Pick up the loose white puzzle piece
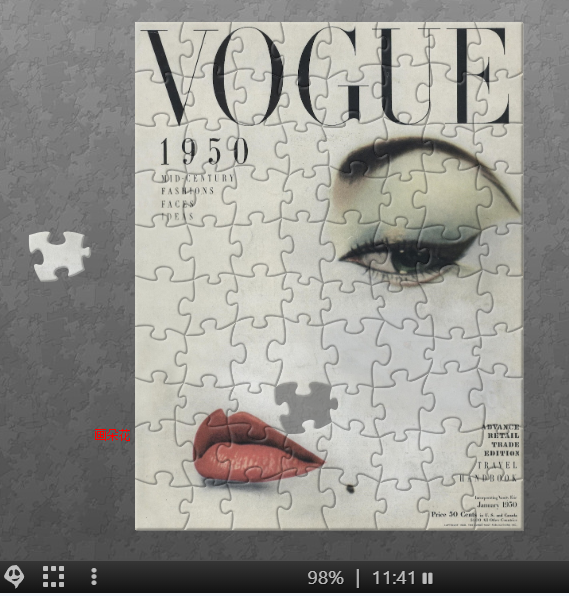Screen dimensions: 569x596 60,255
